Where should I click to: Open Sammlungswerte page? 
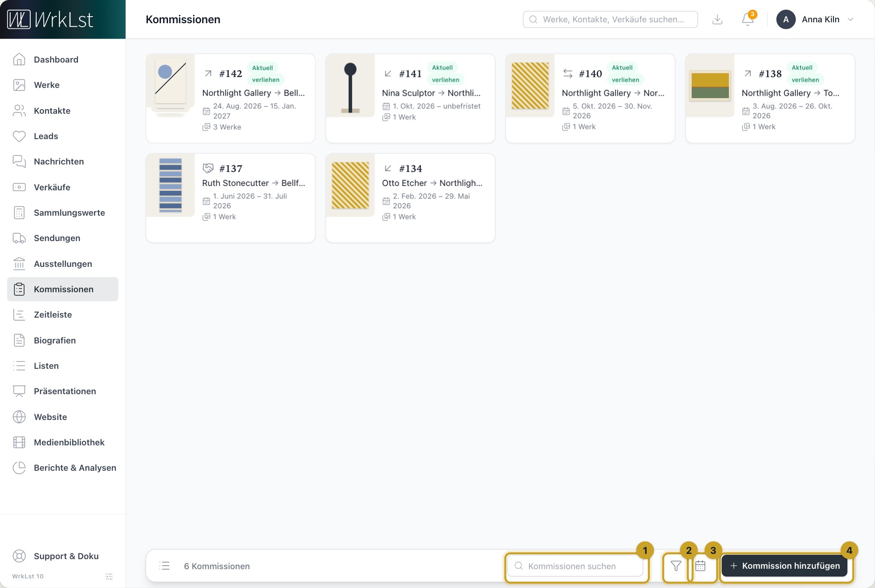[x=63, y=213]
